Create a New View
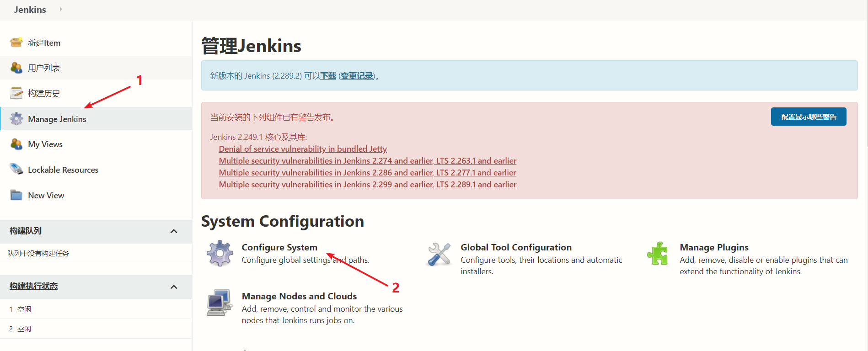 pyautogui.click(x=46, y=195)
